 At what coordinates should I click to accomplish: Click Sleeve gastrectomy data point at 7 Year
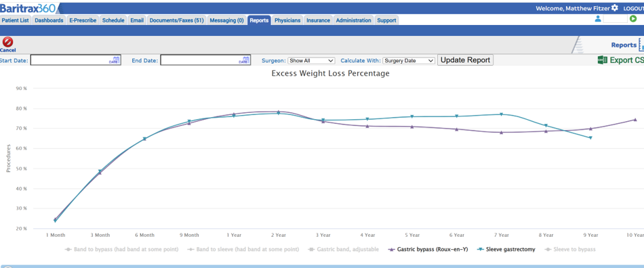click(501, 114)
